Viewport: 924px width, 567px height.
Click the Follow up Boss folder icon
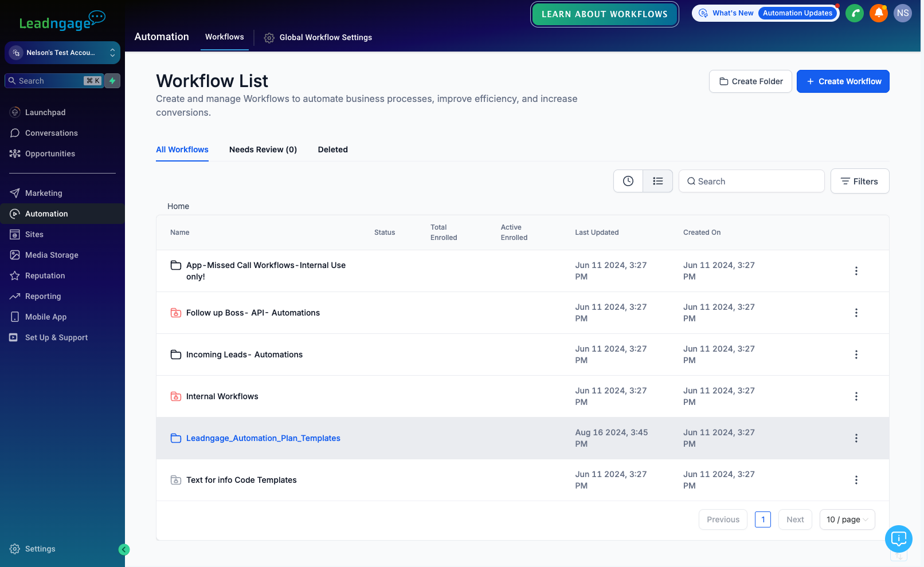click(176, 313)
